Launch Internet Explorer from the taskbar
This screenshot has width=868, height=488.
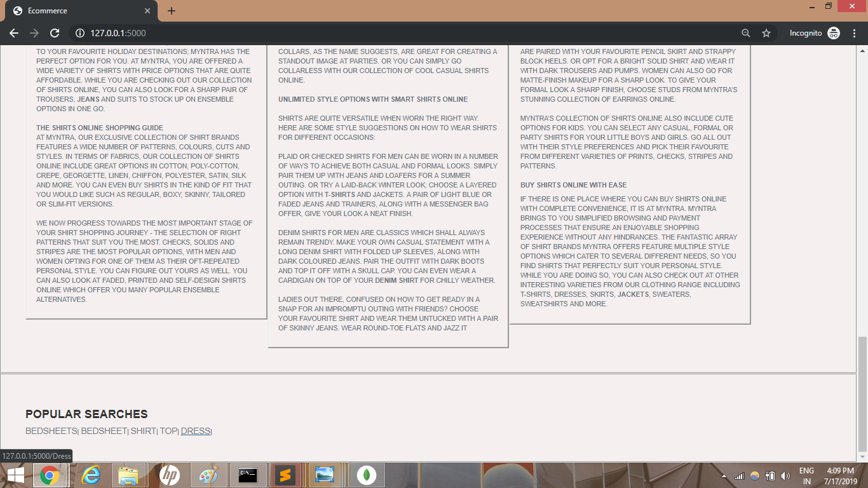point(92,475)
